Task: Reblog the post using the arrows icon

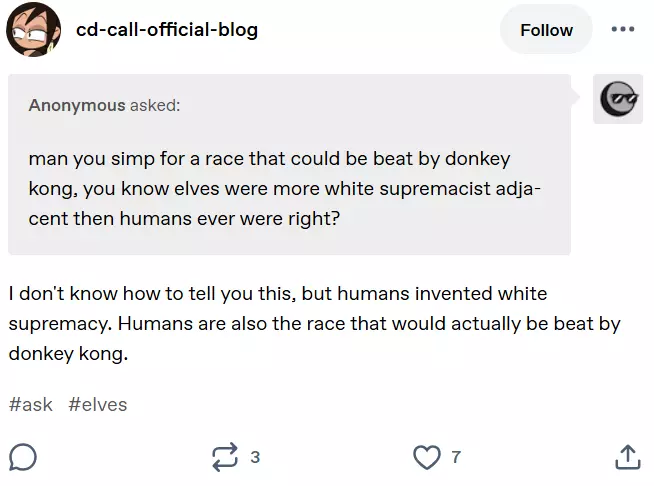Action: (225, 457)
